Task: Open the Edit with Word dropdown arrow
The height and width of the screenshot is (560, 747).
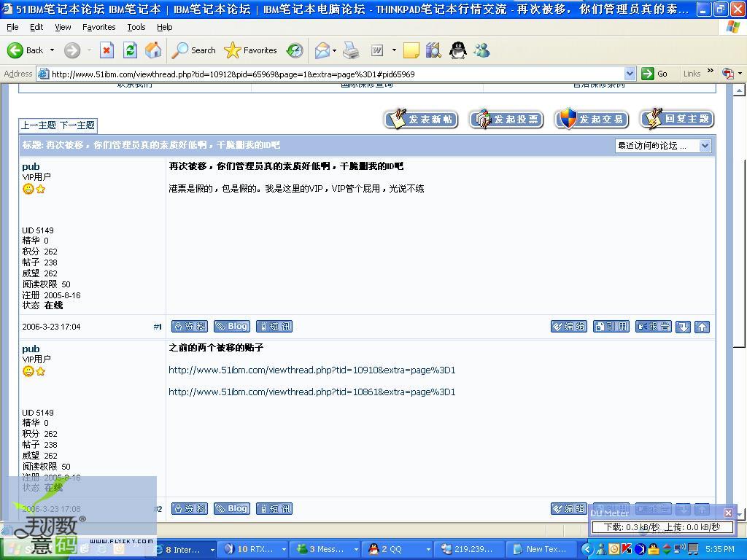Action: point(394,50)
